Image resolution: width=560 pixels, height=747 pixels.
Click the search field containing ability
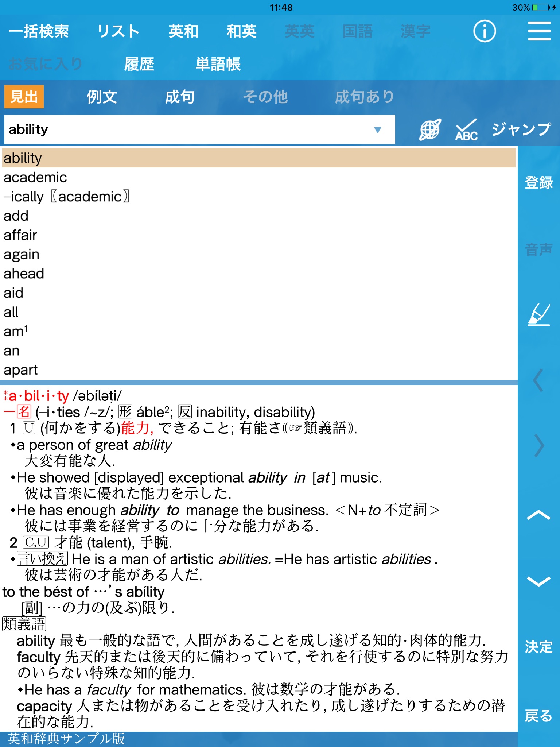click(x=200, y=129)
